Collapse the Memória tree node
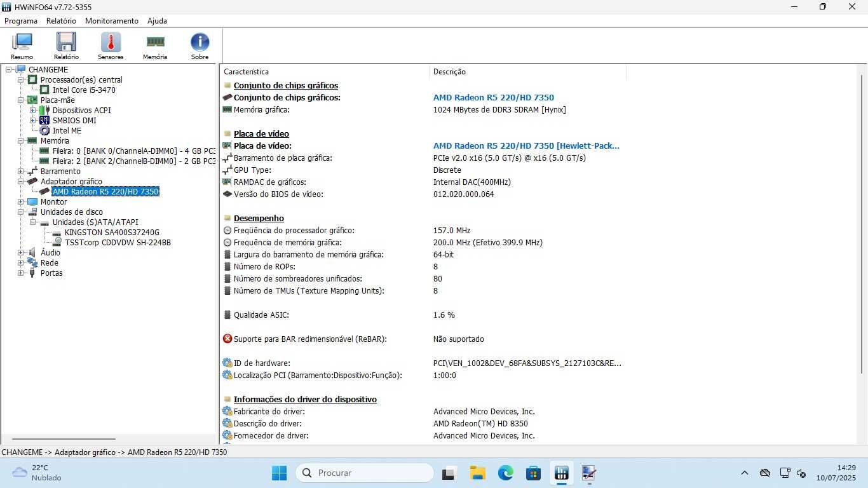The image size is (868, 488). click(20, 141)
